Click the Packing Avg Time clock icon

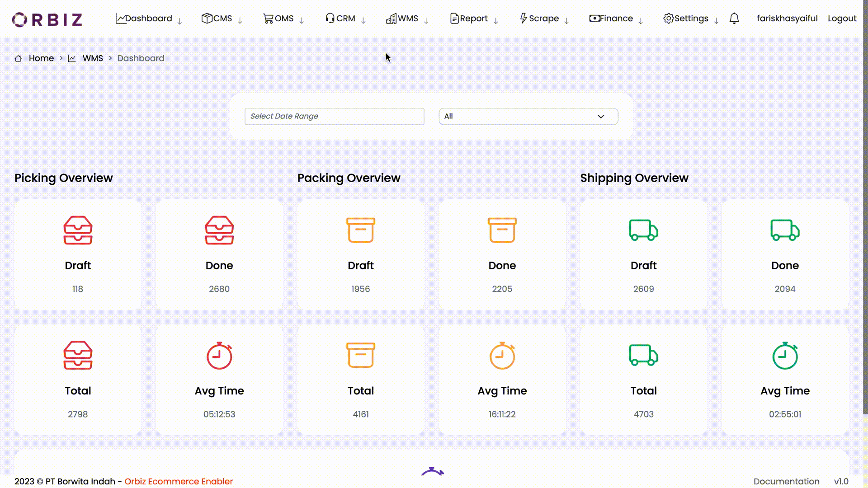pyautogui.click(x=502, y=356)
